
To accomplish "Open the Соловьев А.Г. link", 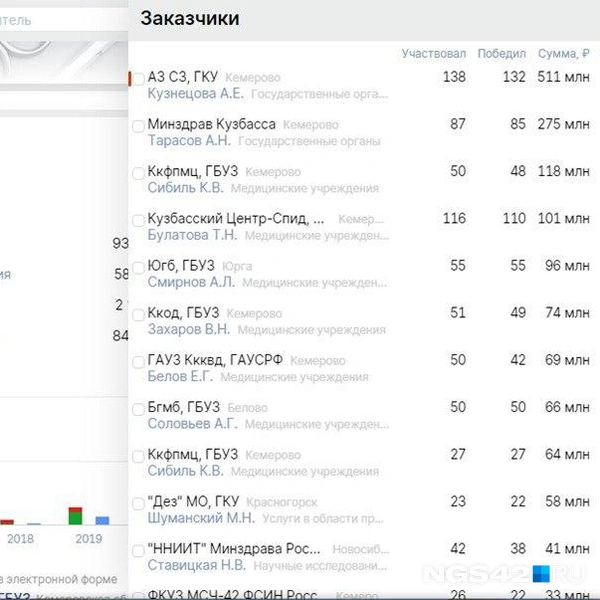I will (x=192, y=424).
